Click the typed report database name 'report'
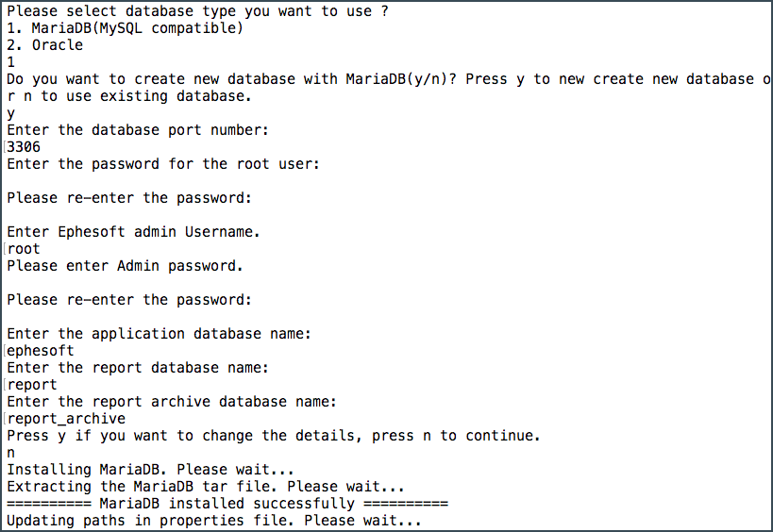This screenshot has height=532, width=773. pos(32,385)
